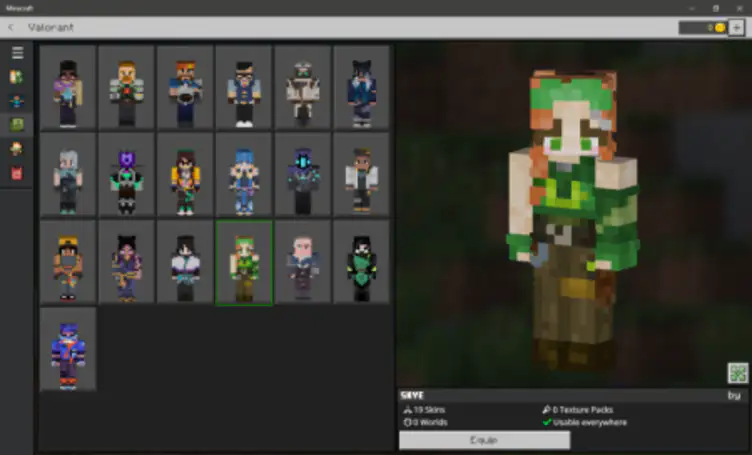Click the 'by' creator label
Image resolution: width=752 pixels, height=455 pixels.
[734, 396]
